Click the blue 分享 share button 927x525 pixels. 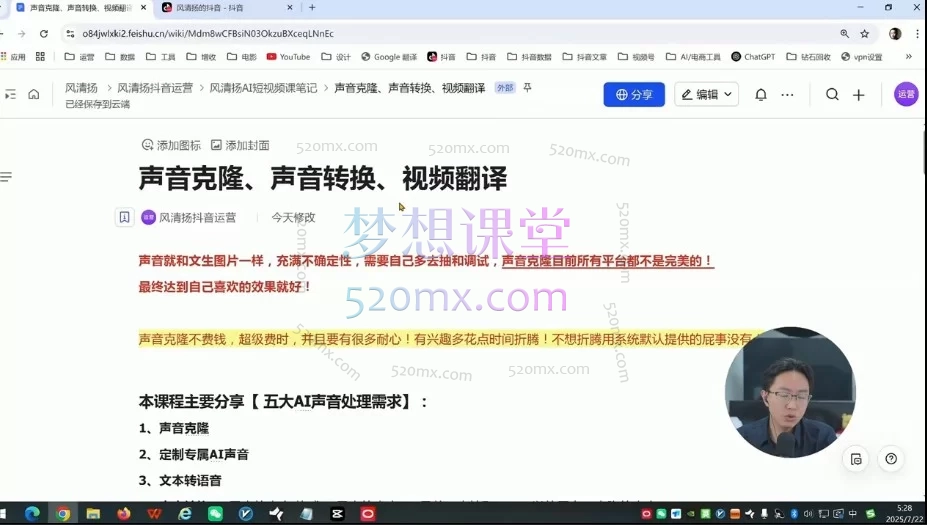pos(634,95)
